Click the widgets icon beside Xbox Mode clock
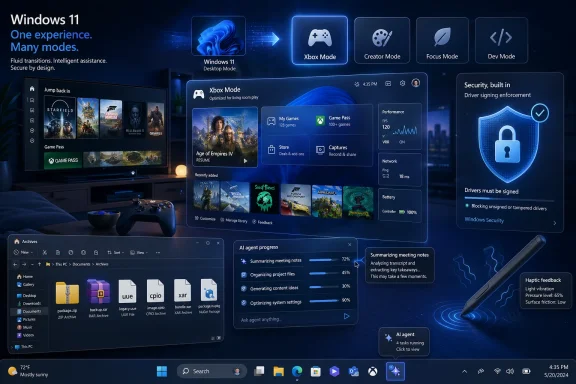Viewport: 576px width, 384px height. 388,84
